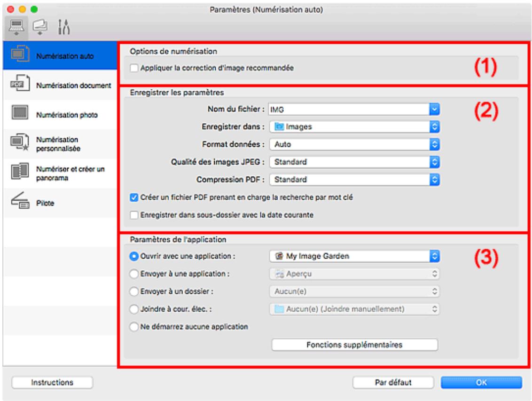Confirm settings with the OK button
Image resolution: width=532 pixels, height=401 pixels.
(x=481, y=383)
